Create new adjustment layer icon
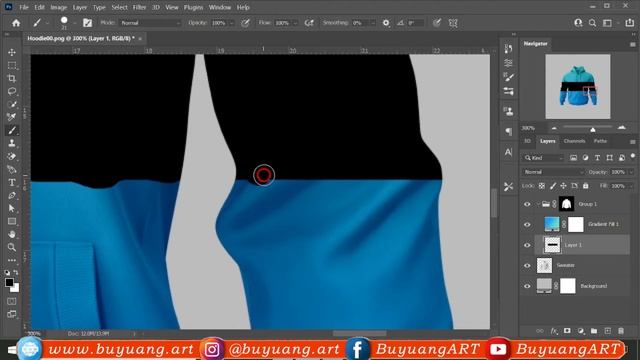Image resolution: width=640 pixels, height=360 pixels. (x=580, y=331)
